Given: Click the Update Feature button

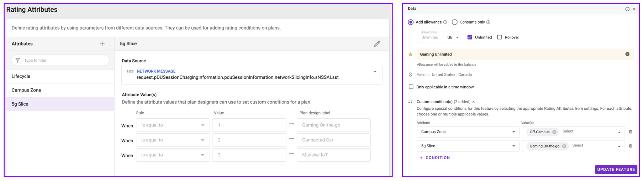Looking at the screenshot, I should [616, 170].
